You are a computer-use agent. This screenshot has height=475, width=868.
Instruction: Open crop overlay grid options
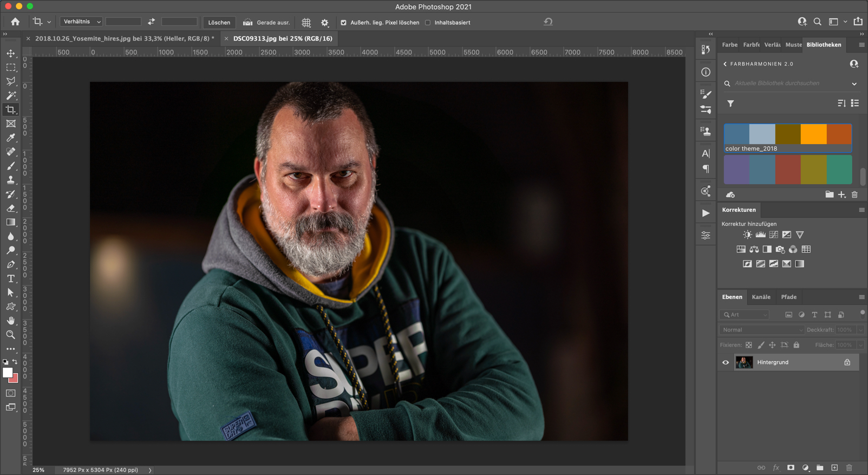pyautogui.click(x=306, y=22)
